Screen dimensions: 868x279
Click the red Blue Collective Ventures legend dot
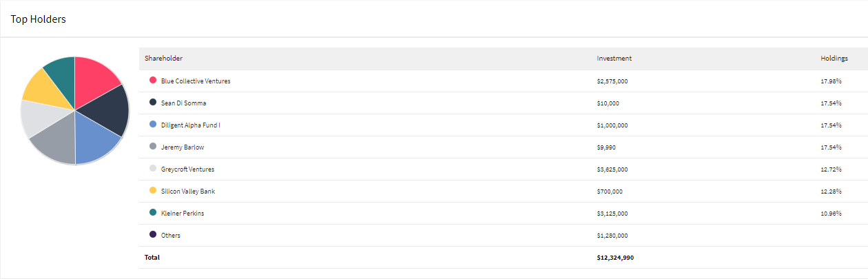(153, 81)
